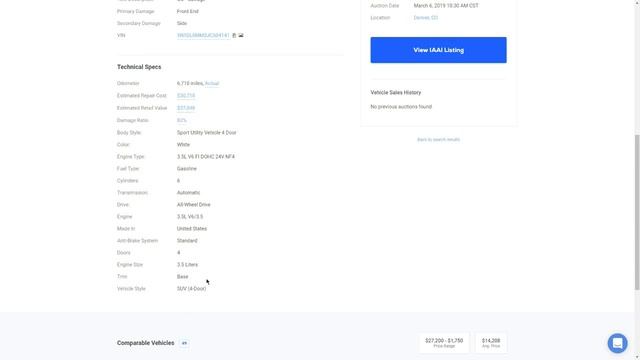This screenshot has height=360, width=640.
Task: Click the 'SUV (4-Door)' vehicle style value
Action: click(x=191, y=289)
